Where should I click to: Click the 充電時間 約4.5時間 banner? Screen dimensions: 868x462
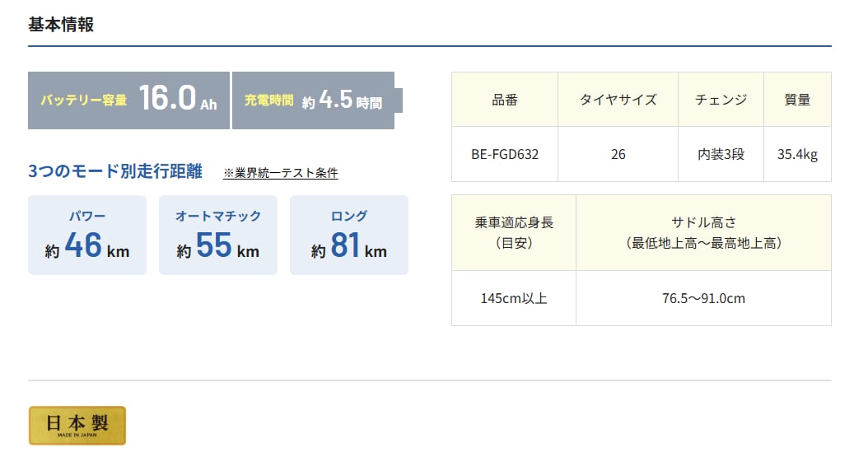[x=313, y=100]
